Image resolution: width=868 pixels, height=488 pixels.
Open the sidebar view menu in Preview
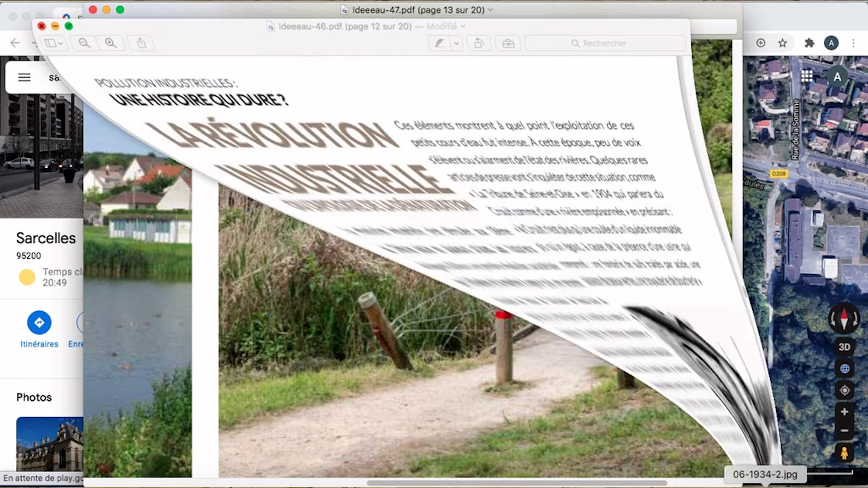click(54, 43)
